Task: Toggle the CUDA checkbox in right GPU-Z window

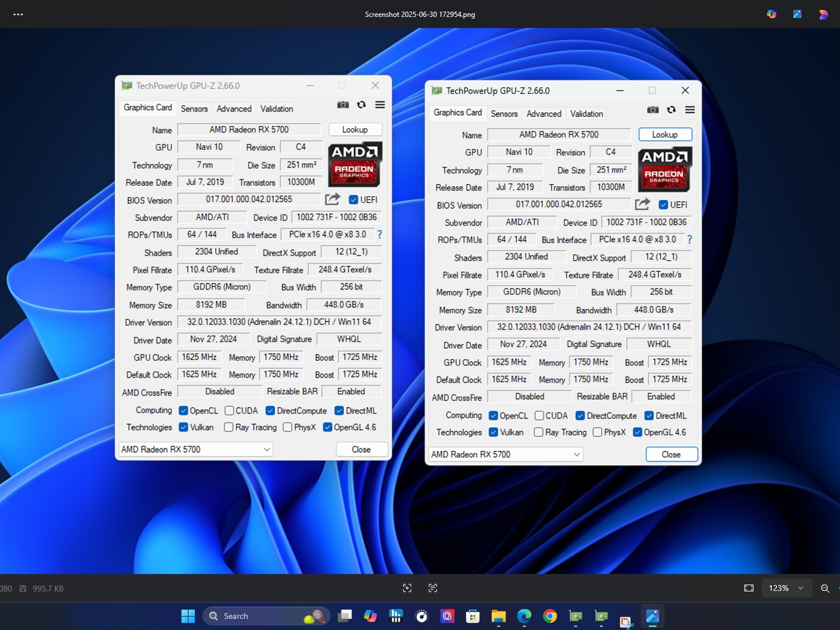Action: pos(539,415)
